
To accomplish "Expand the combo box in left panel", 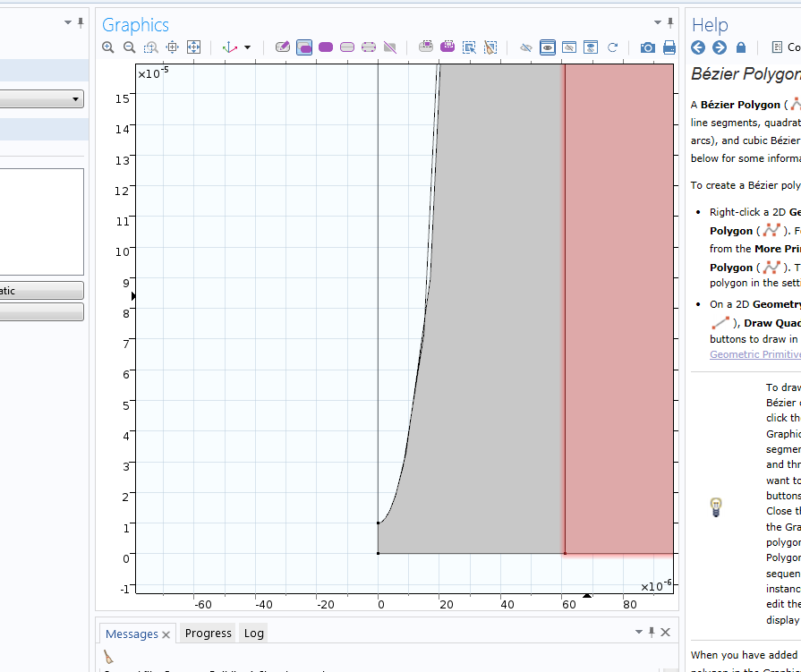I will (75, 99).
